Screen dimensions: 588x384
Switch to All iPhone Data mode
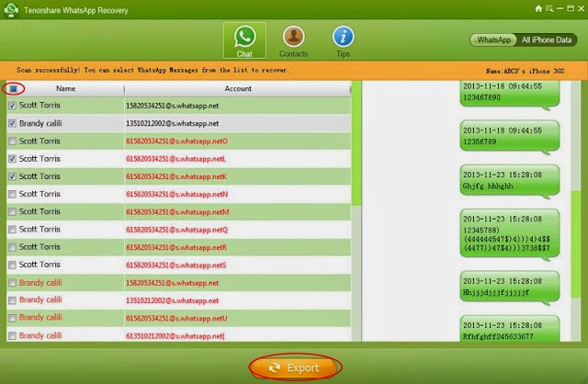[x=547, y=40]
